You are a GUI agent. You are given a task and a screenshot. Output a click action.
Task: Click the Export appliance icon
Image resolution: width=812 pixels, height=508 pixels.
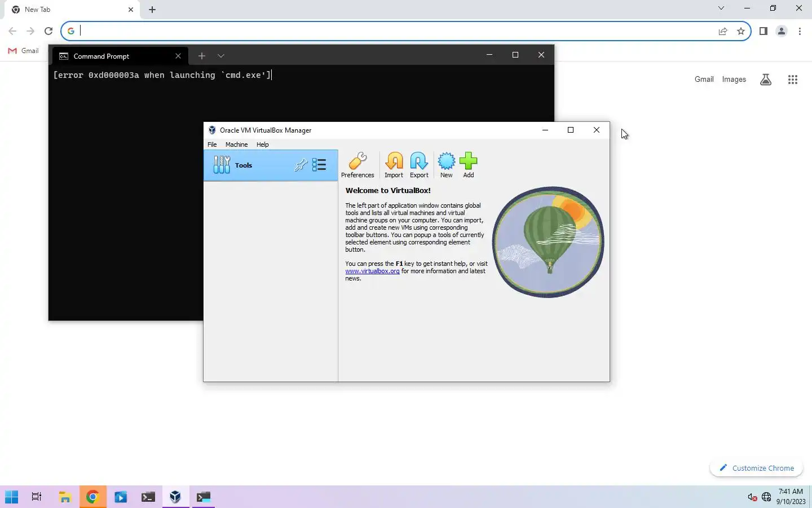(419, 165)
